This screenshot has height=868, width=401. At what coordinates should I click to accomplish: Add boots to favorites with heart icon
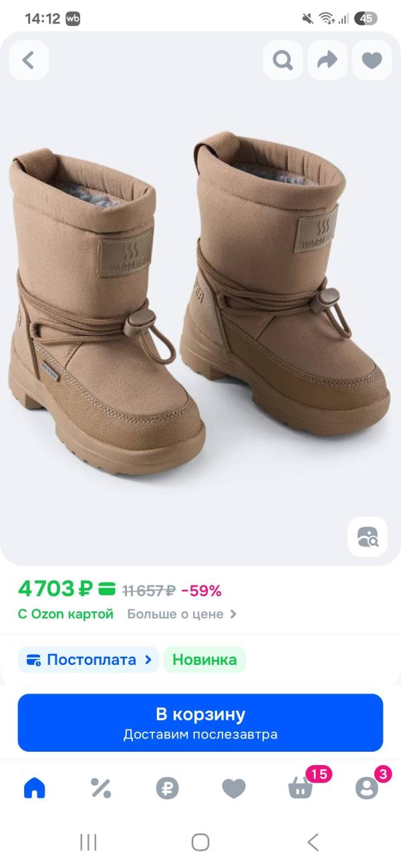coord(372,60)
